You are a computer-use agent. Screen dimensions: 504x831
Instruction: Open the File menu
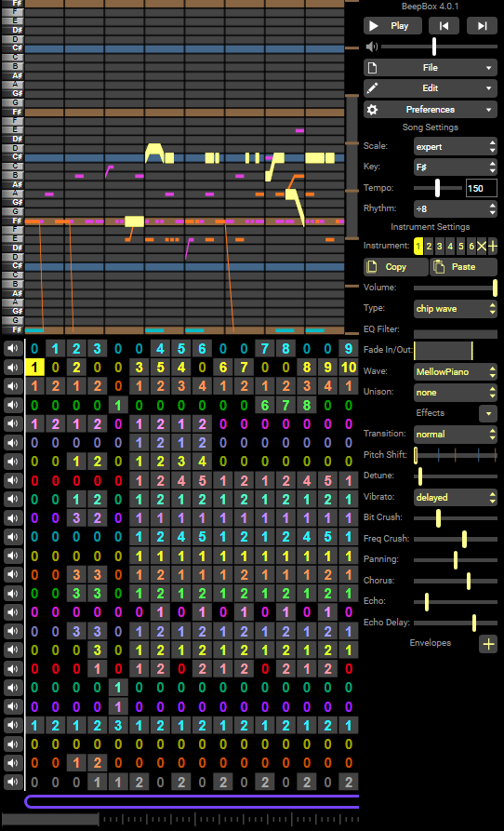click(431, 68)
